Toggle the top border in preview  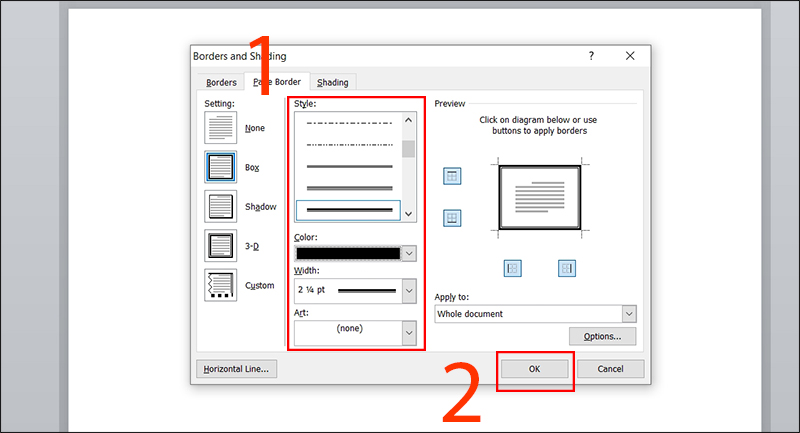[452, 176]
